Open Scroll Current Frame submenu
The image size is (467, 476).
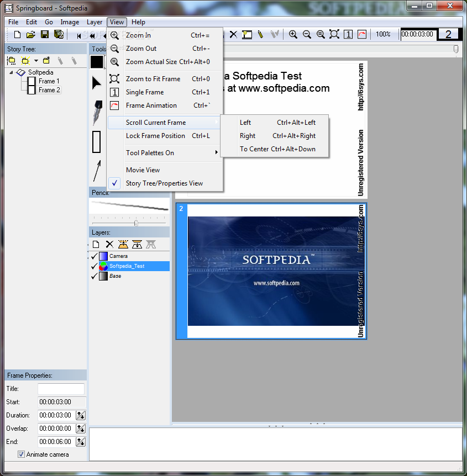(x=164, y=123)
